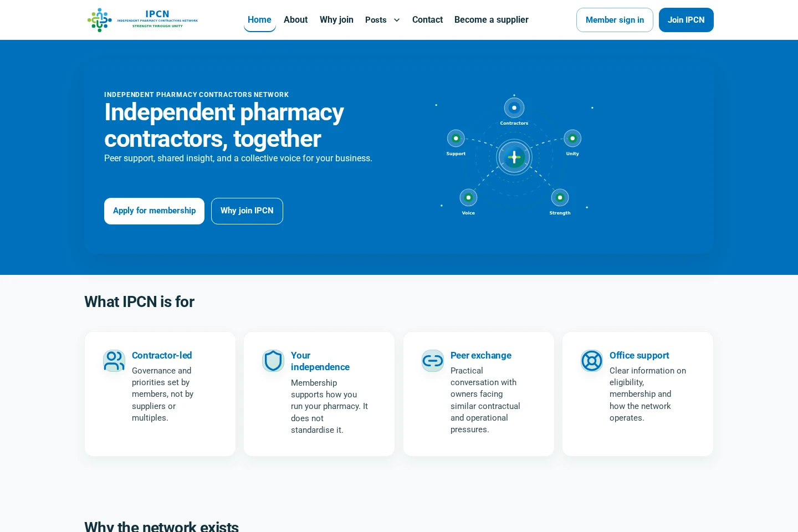798x532 pixels.
Task: Click the central plus hub of the diagram
Action: [x=514, y=157]
